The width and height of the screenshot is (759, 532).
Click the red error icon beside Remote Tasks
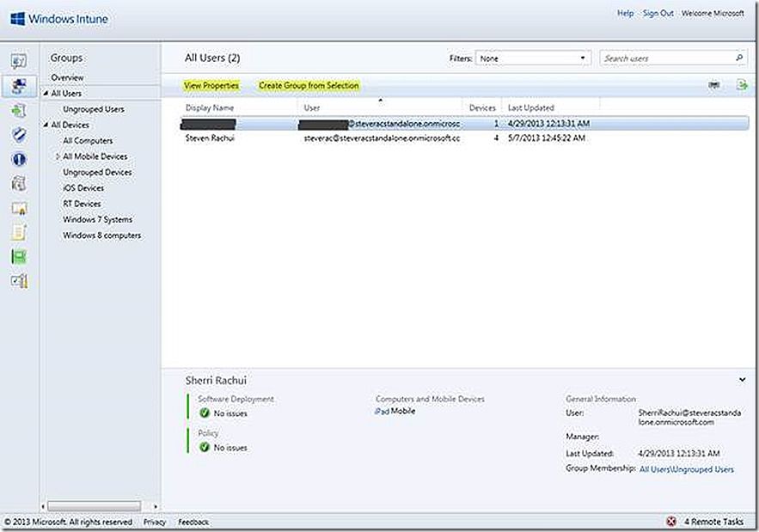[x=671, y=522]
